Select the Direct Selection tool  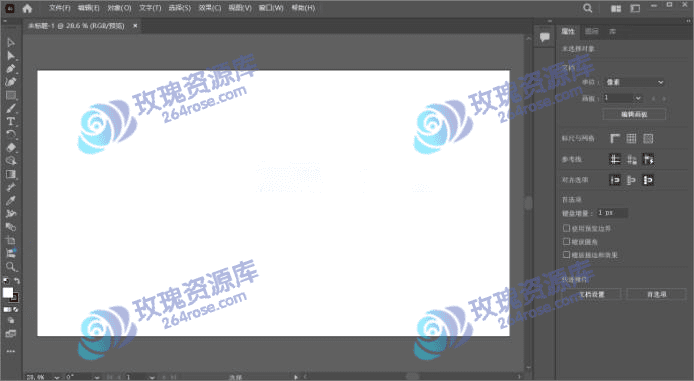coord(11,56)
